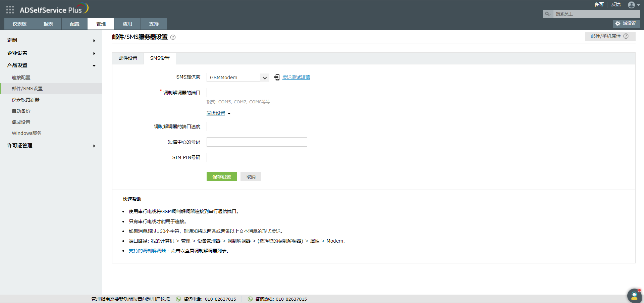Open the 支持 tab
Image resolution: width=644 pixels, height=303 pixels.
(154, 24)
